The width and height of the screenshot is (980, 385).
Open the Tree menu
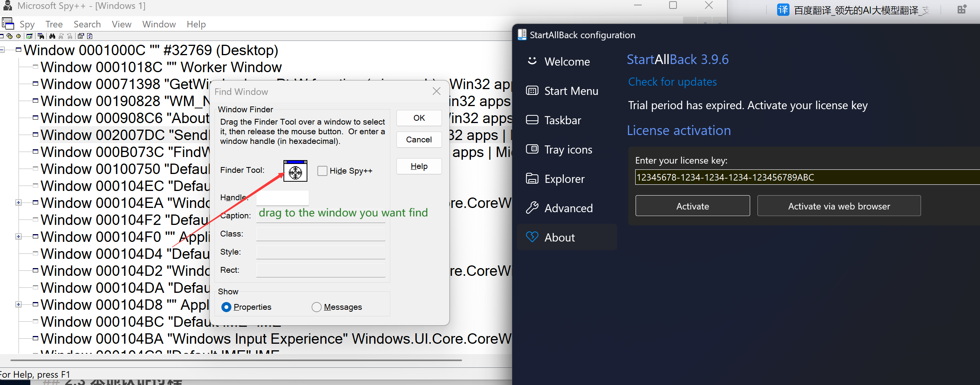tap(54, 24)
